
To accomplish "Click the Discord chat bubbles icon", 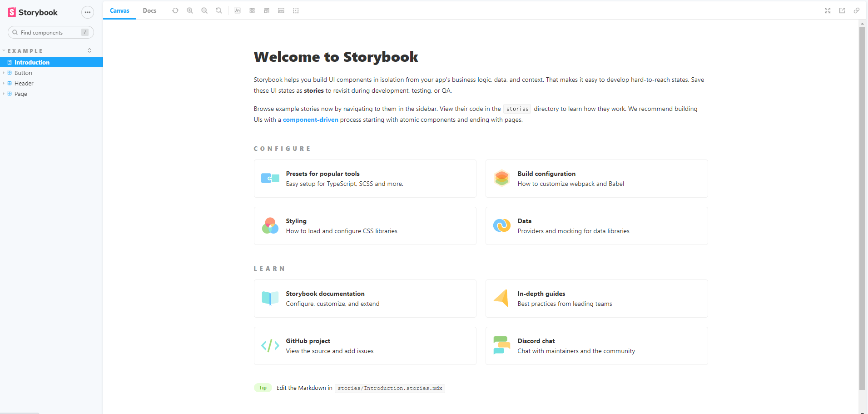I will click(501, 345).
